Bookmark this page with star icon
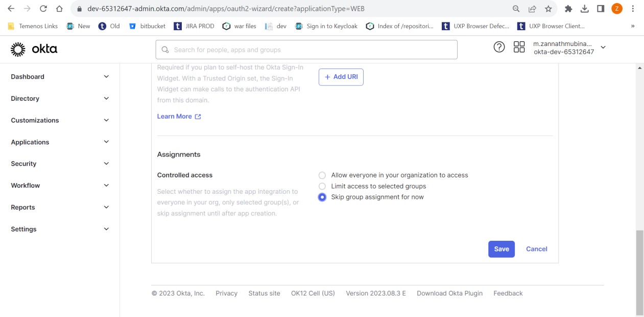Screen dimensions: 644x317 [x=548, y=9]
